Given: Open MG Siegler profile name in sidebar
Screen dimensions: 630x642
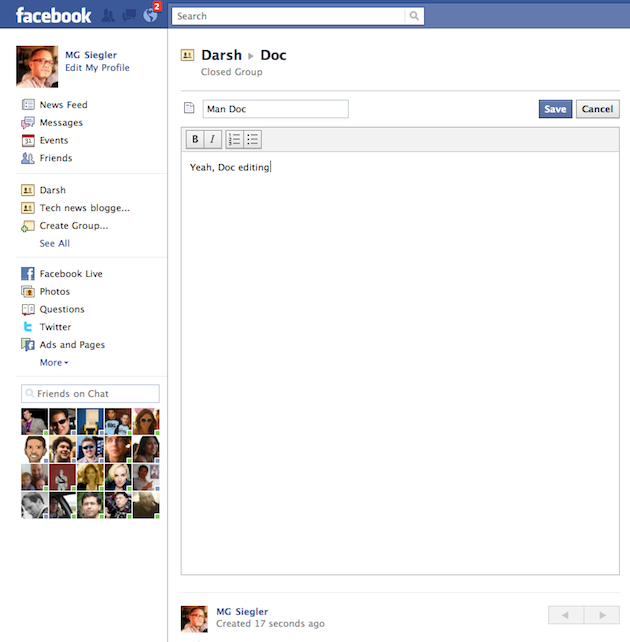Looking at the screenshot, I should [91, 55].
